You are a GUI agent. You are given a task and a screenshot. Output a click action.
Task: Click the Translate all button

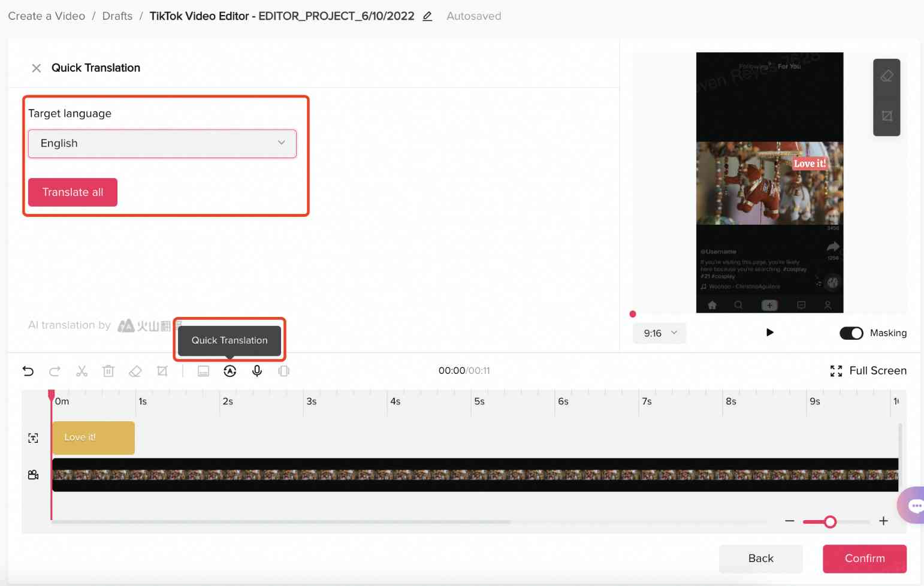click(x=73, y=192)
